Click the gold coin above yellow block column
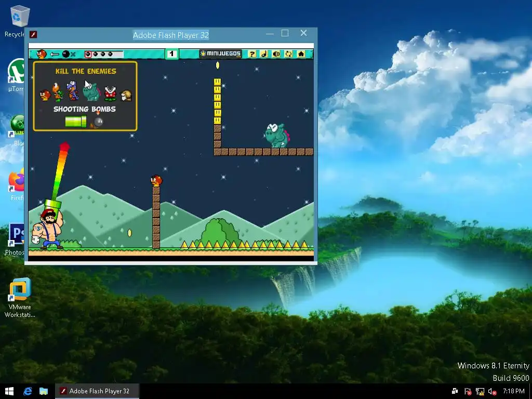 [x=218, y=65]
